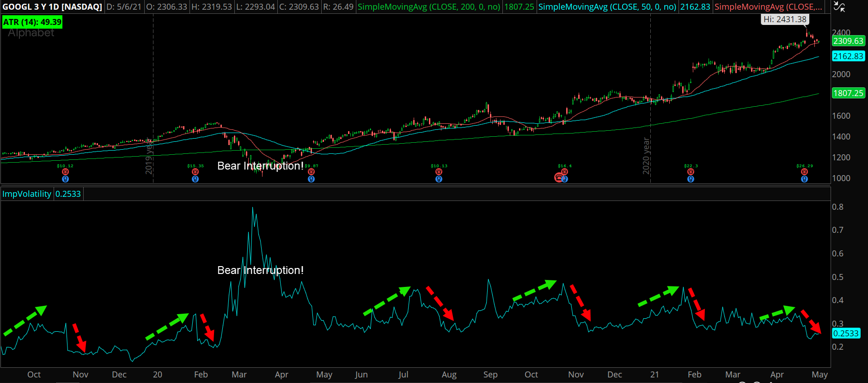Open blue lightbulb earnings icon under $15.35
Viewport: 868px width, 383px height.
point(195,179)
